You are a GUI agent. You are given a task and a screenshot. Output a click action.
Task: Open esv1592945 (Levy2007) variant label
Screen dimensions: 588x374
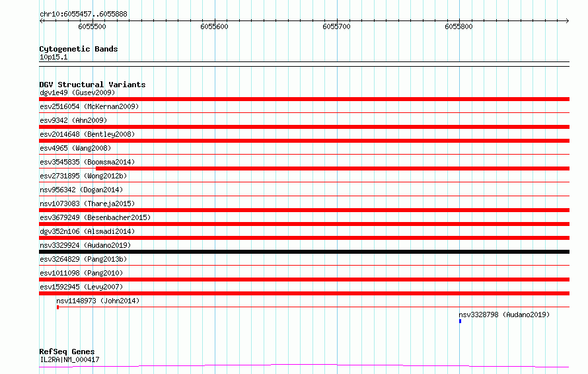(x=81, y=287)
